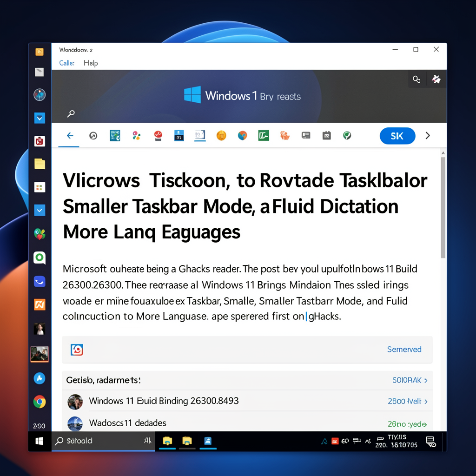Open the green ring chat sidebar icon

tap(40, 258)
